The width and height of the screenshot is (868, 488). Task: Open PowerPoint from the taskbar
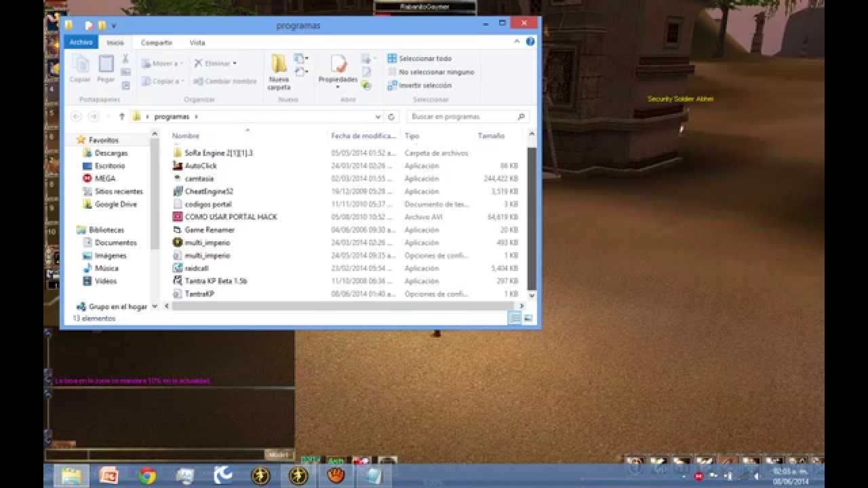(109, 476)
